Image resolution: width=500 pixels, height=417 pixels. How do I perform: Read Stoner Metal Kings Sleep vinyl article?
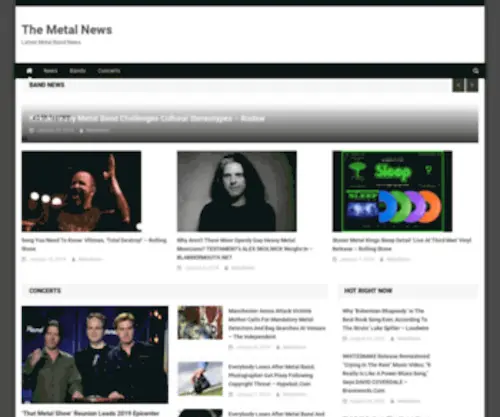click(402, 244)
